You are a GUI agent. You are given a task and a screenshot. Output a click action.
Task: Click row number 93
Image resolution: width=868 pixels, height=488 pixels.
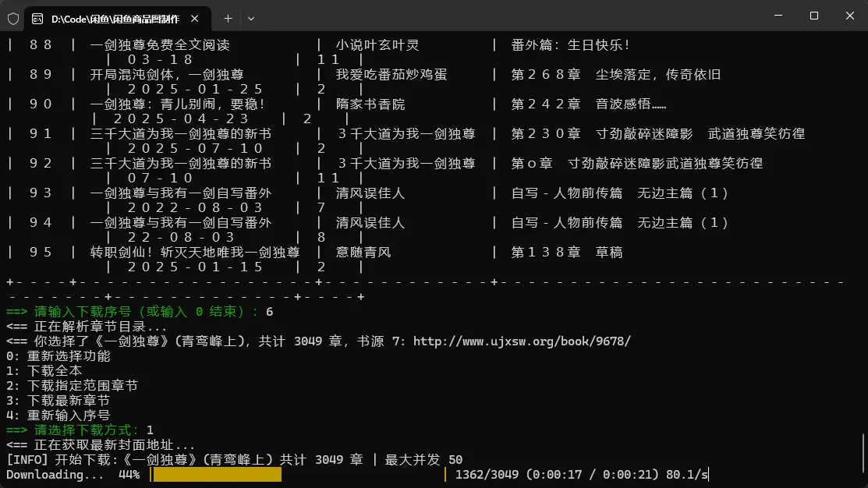(x=41, y=193)
